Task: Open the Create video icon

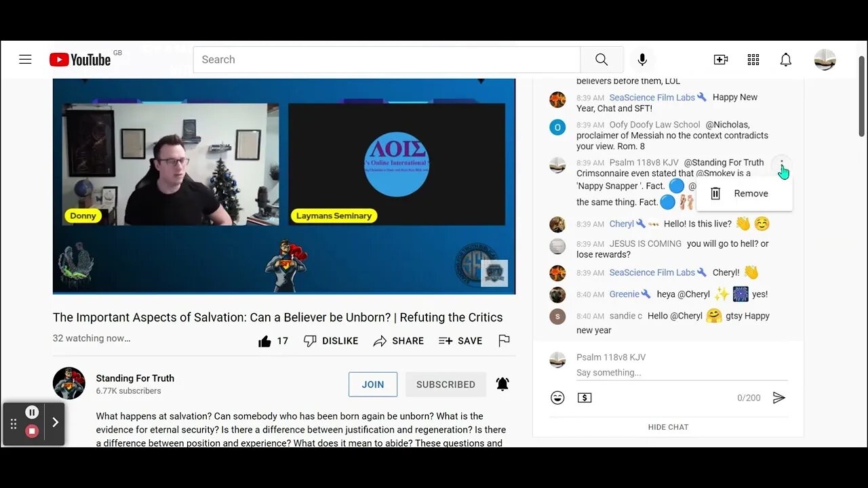Action: tap(721, 60)
